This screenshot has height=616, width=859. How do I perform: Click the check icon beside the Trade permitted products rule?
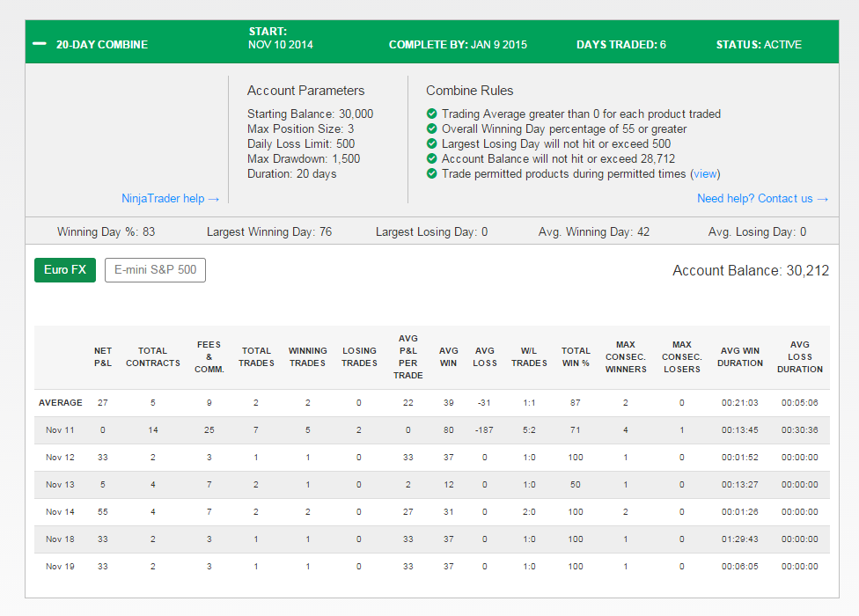pyautogui.click(x=431, y=173)
